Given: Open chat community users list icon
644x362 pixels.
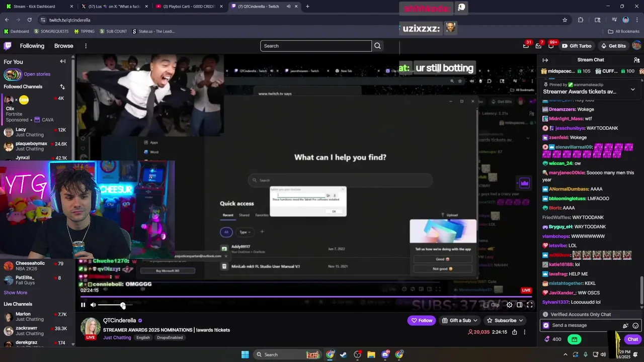Looking at the screenshot, I should (x=636, y=60).
